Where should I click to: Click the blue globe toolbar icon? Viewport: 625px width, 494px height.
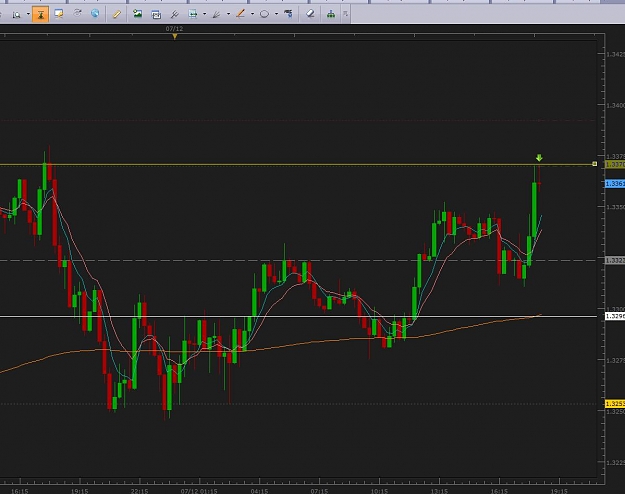coord(95,14)
